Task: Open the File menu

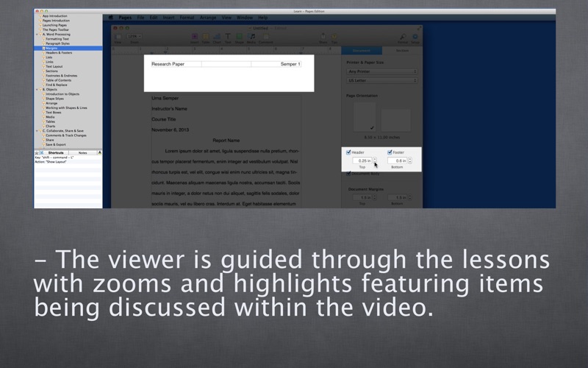Action: [x=140, y=17]
